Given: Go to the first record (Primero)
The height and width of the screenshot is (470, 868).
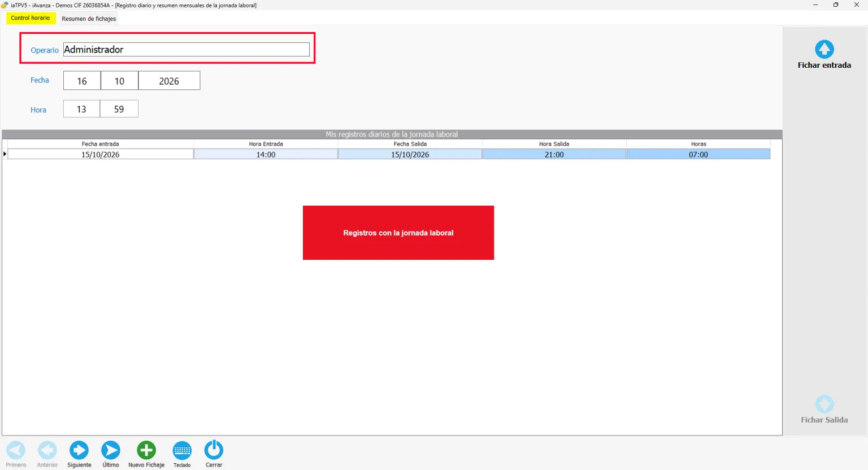Looking at the screenshot, I should click(x=16, y=450).
